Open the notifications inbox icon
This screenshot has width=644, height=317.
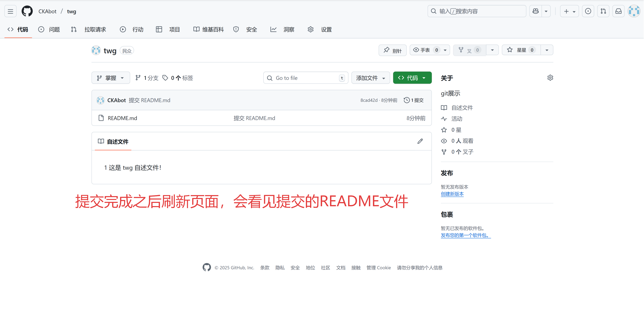[618, 11]
